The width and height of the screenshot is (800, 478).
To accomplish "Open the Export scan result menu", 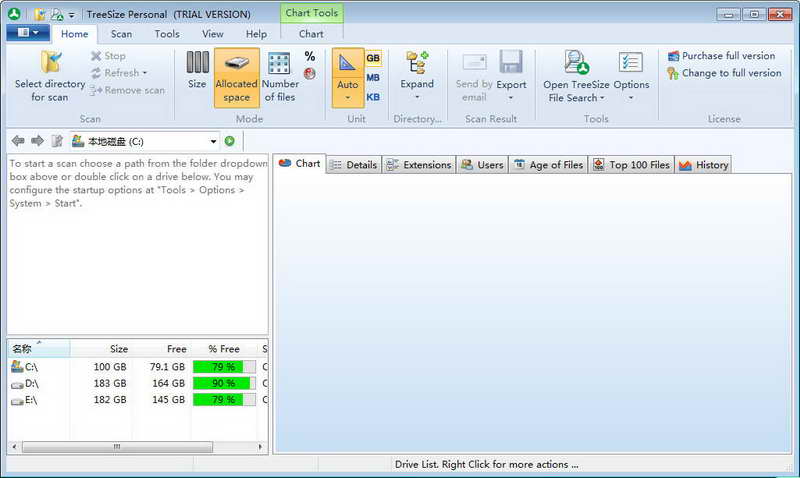I will coord(511,77).
